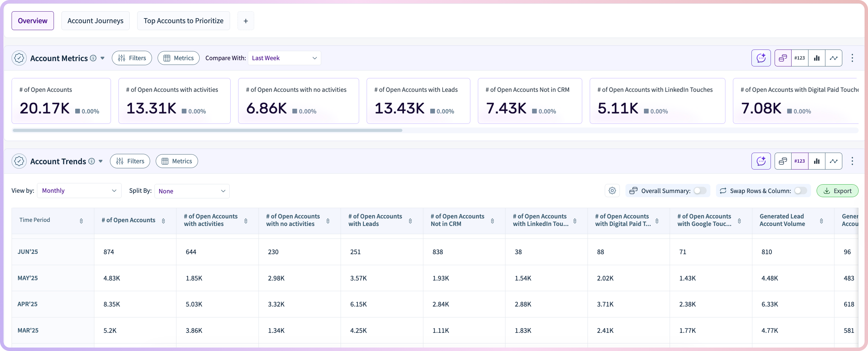
Task: Select card view icon in Account Trends
Action: pos(782,161)
